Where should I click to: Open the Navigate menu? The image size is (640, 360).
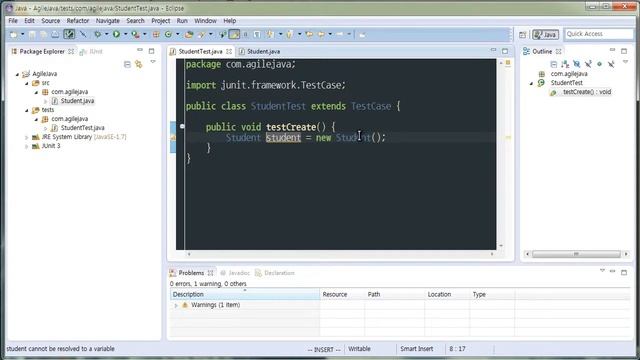pos(108,21)
